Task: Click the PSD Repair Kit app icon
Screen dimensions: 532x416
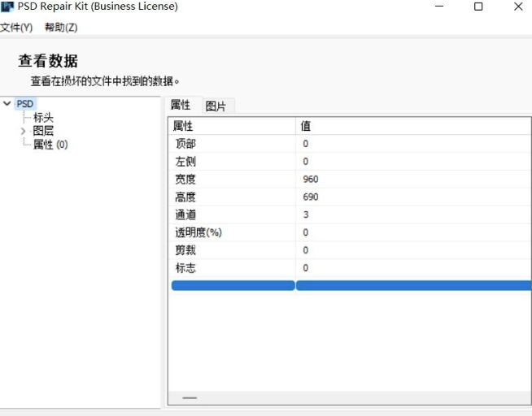Action: (x=7, y=6)
